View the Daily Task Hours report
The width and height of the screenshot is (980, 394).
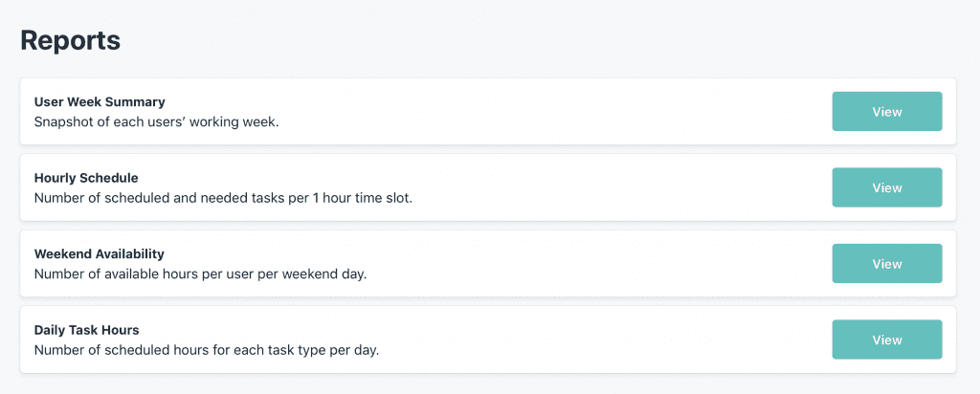pyautogui.click(x=886, y=339)
